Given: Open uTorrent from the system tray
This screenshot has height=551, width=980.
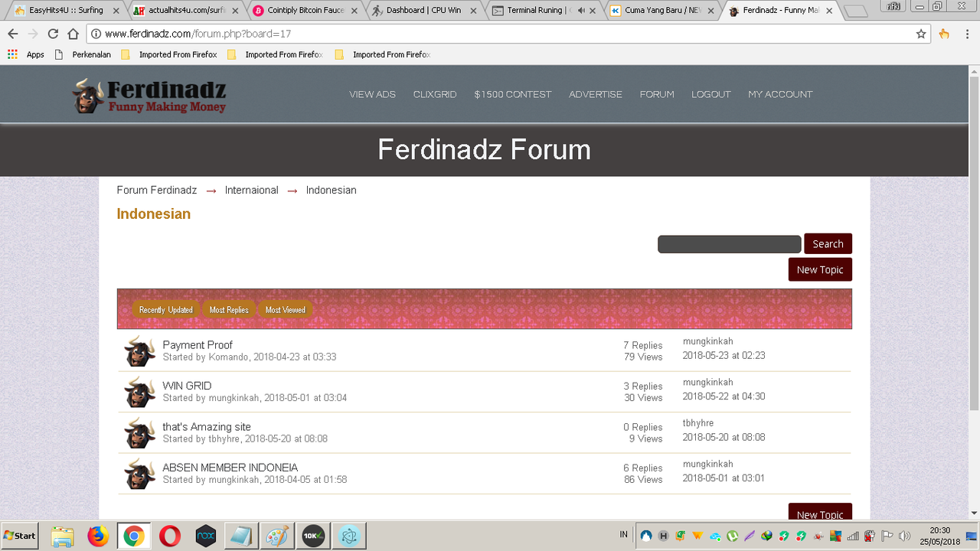Looking at the screenshot, I should [x=730, y=535].
